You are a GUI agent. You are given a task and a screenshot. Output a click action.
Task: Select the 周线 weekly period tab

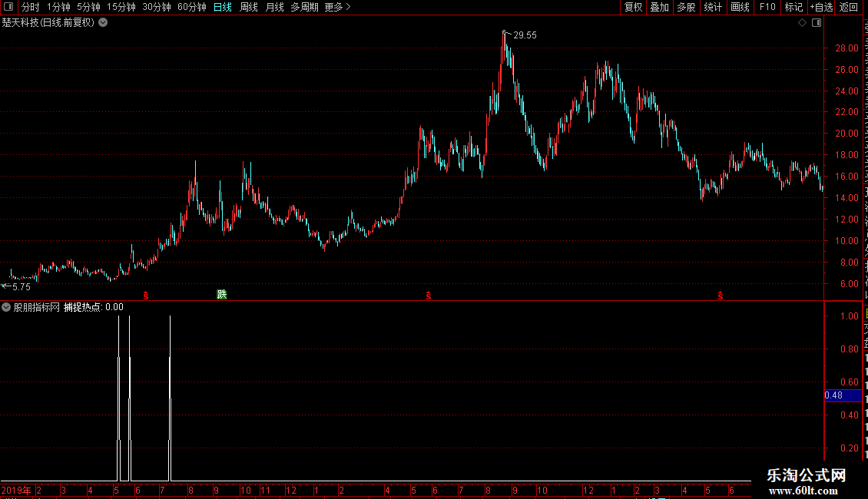[249, 7]
